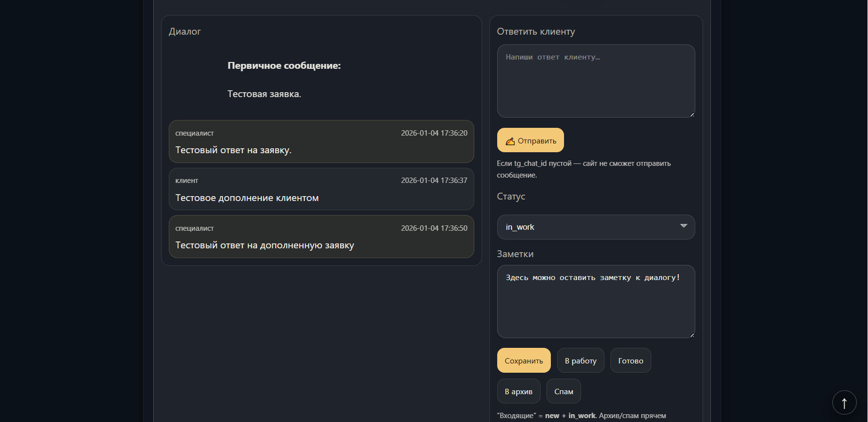Click the "Диалог" panel heading

[184, 32]
